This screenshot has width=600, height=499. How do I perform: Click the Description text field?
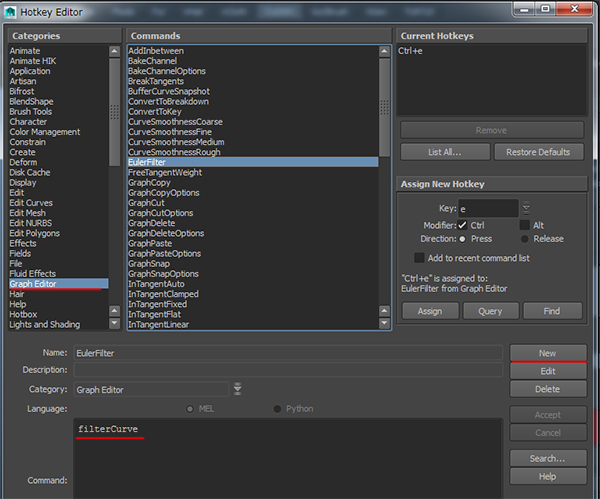pos(287,370)
